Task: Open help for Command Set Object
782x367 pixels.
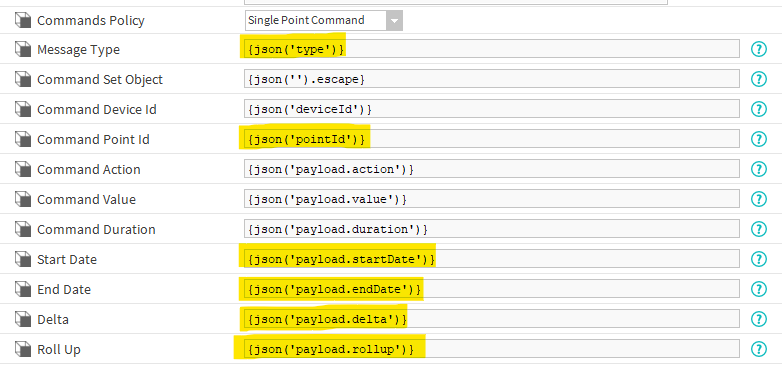Action: pyautogui.click(x=759, y=79)
